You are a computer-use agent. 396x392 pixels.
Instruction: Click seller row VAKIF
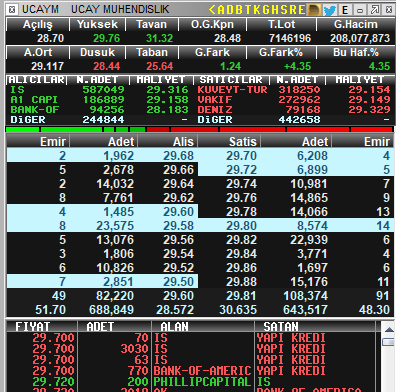click(x=294, y=100)
